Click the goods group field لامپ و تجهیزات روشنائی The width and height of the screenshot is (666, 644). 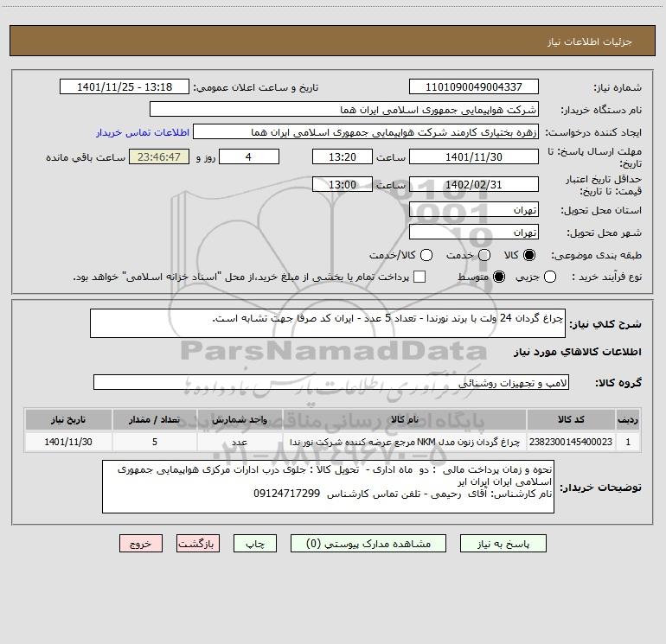pyautogui.click(x=331, y=382)
